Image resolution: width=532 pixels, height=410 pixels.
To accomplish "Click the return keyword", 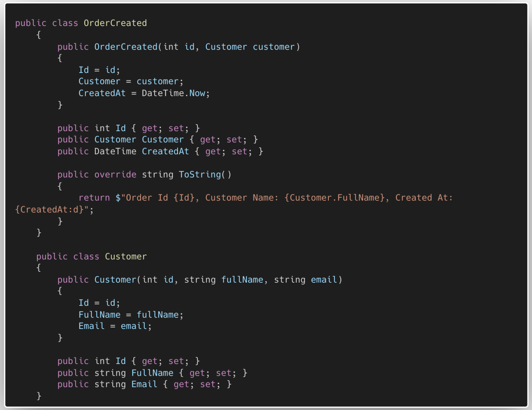I will 94,198.
